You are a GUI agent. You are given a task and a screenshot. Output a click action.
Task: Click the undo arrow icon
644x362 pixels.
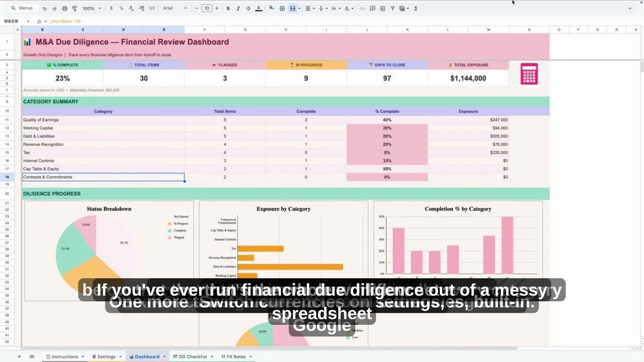[45, 9]
